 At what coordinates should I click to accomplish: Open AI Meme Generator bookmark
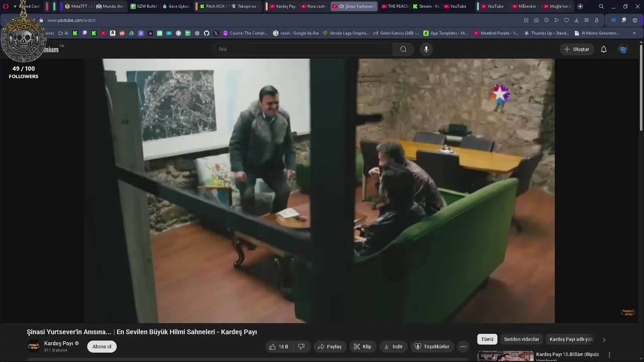tap(597, 33)
